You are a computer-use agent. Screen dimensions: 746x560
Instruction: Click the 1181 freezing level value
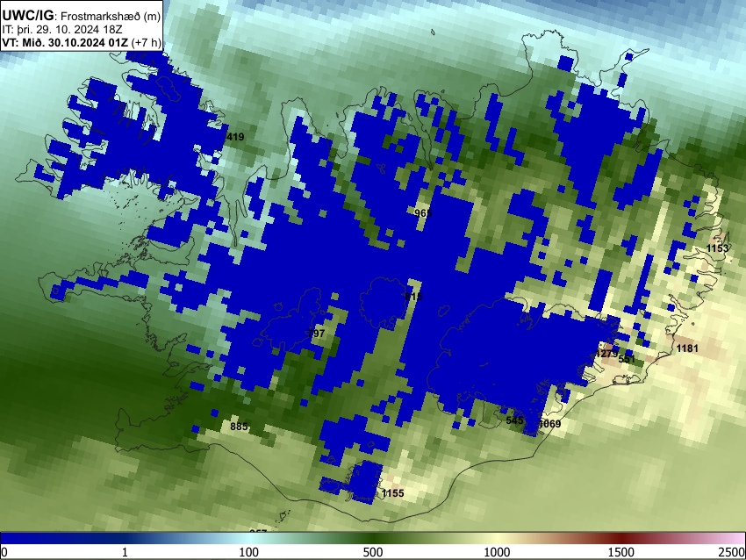687,348
